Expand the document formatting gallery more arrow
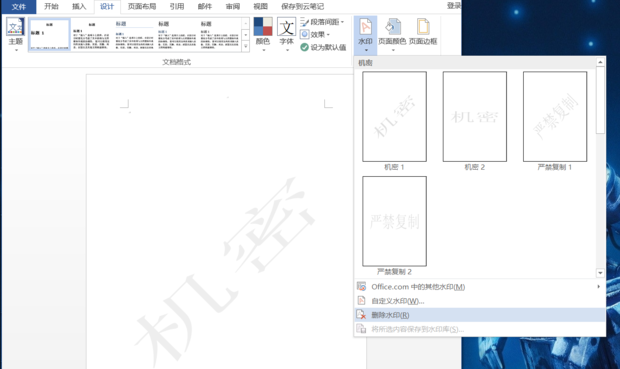Screen dimensions: 620x369 (246, 47)
